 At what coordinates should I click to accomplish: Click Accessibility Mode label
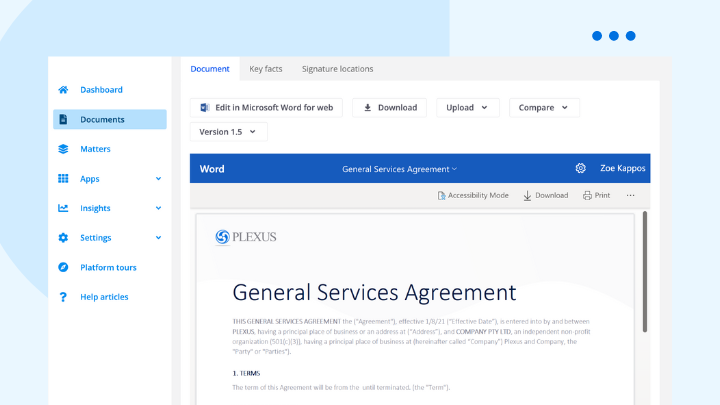point(478,195)
